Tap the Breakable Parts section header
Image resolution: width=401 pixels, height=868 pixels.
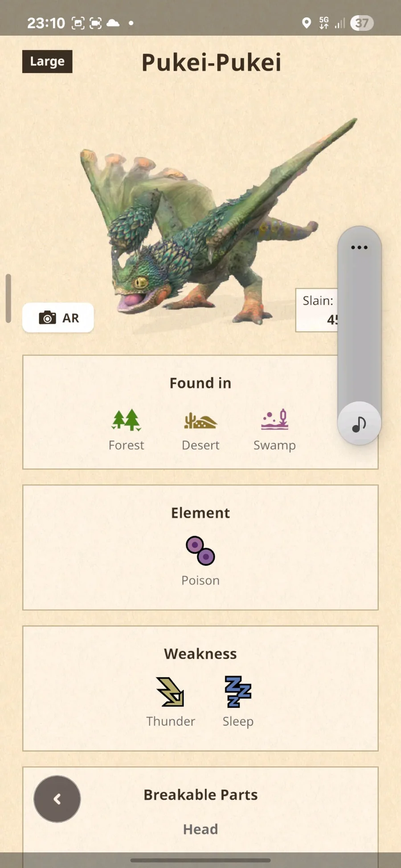[x=200, y=795]
